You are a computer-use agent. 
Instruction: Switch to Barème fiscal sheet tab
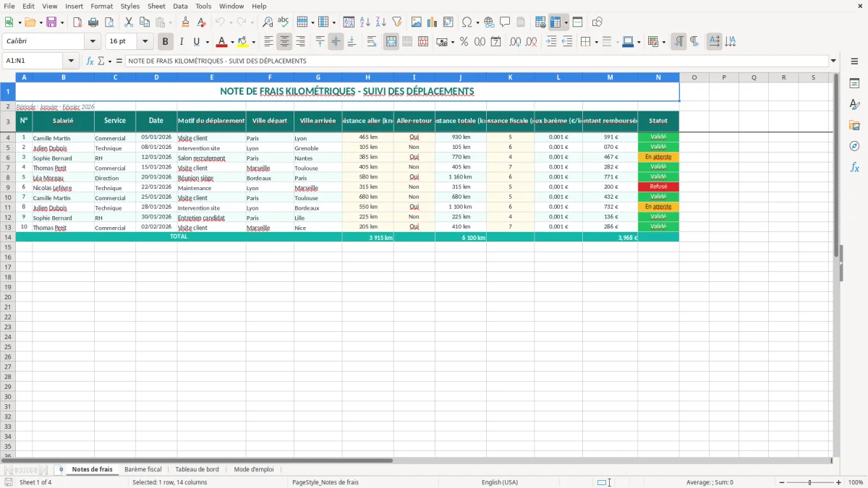click(x=143, y=469)
